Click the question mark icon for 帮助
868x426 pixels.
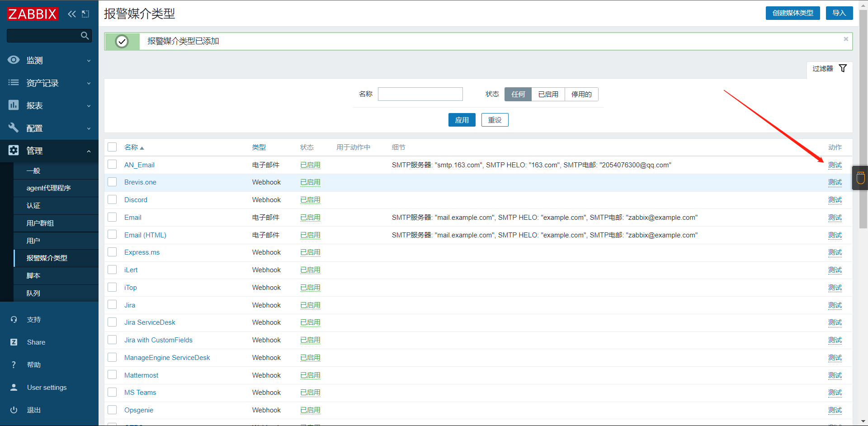[x=14, y=365]
